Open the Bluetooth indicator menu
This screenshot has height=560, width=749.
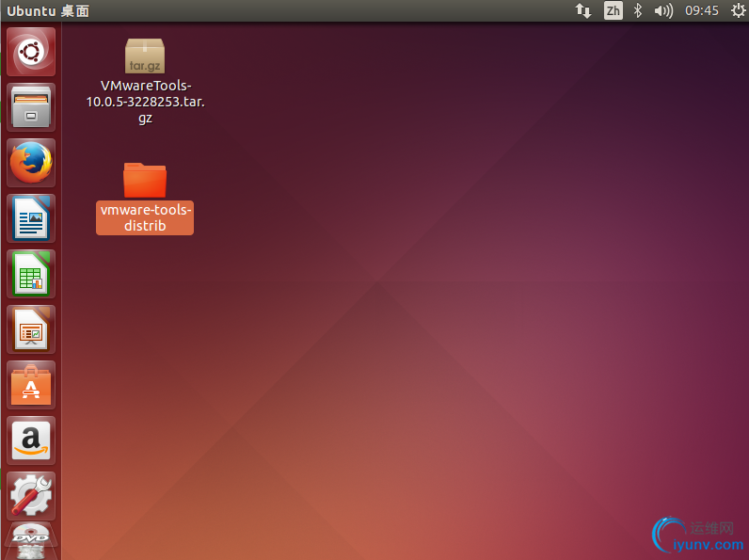click(x=638, y=10)
